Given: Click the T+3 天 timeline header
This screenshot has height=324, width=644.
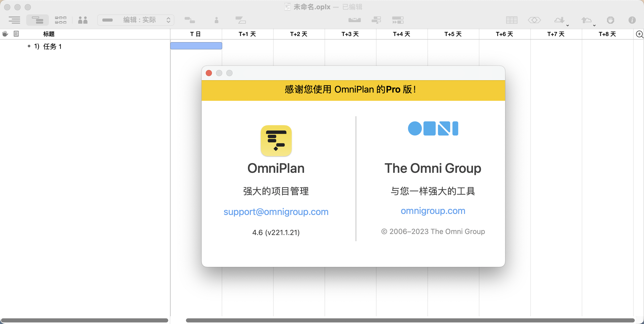Looking at the screenshot, I should [350, 34].
